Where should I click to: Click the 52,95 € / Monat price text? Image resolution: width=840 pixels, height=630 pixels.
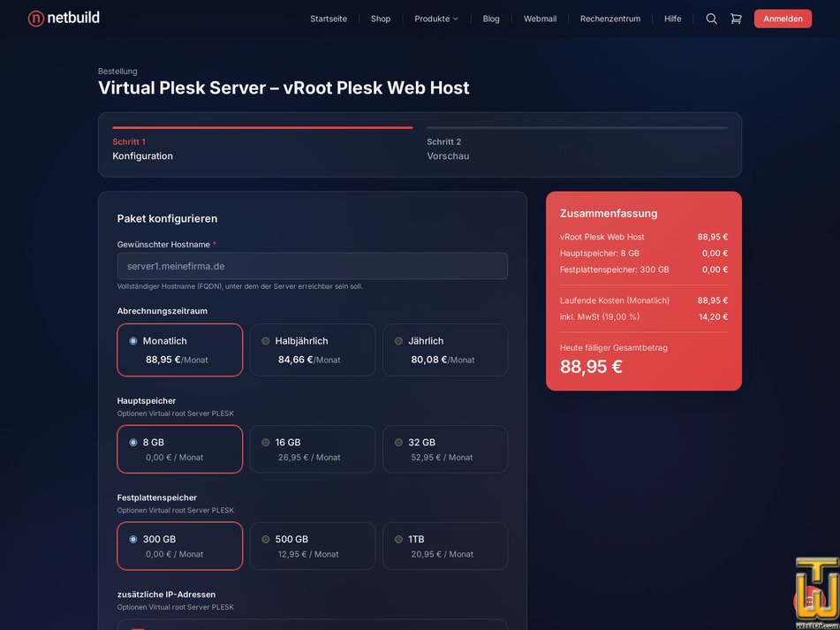[442, 457]
